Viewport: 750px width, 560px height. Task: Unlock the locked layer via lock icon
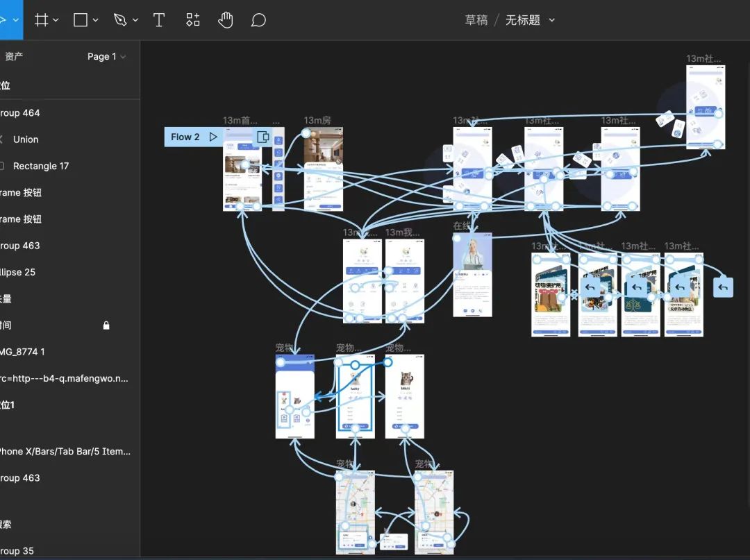[x=106, y=325]
